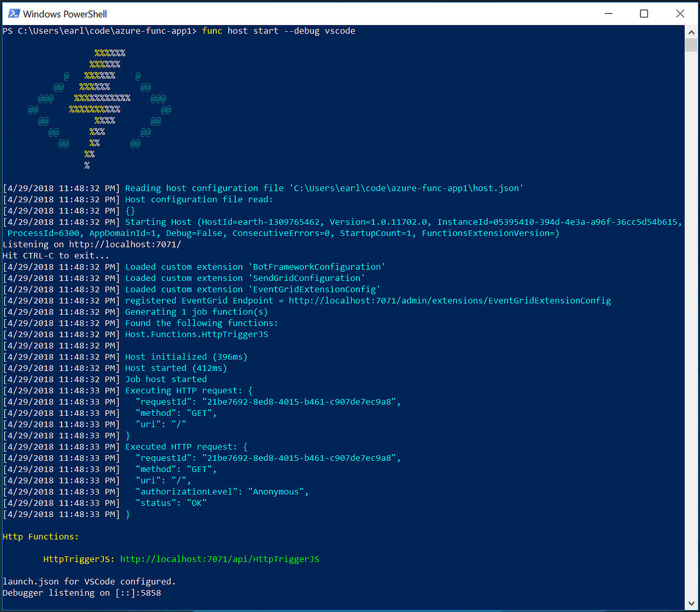Click the 'SendGridConfiguration' extension line

(184, 278)
